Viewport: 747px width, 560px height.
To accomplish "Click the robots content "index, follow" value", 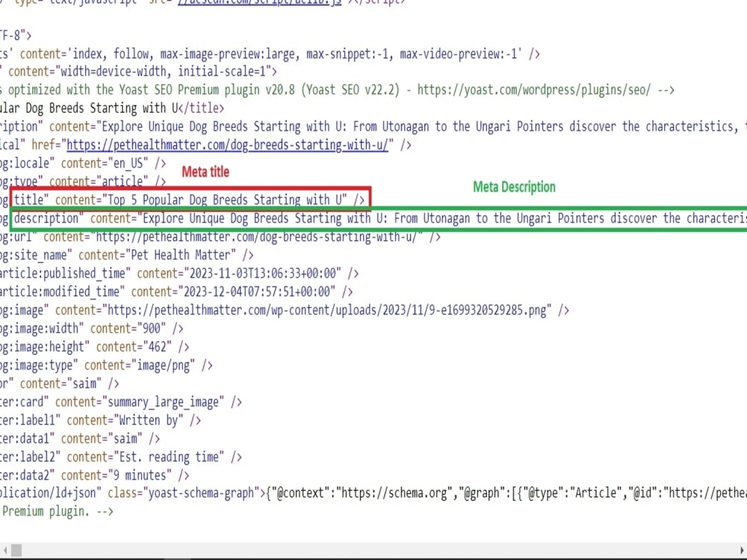I will (294, 54).
